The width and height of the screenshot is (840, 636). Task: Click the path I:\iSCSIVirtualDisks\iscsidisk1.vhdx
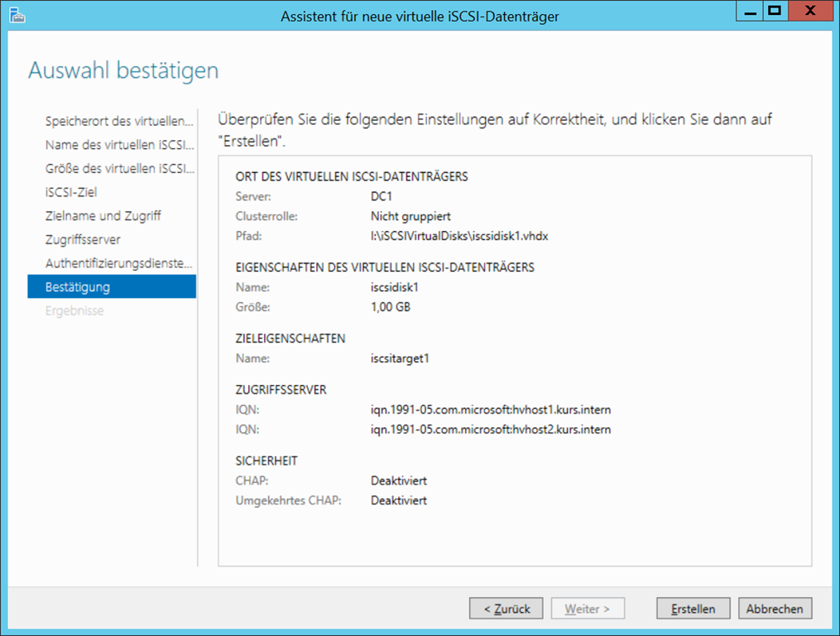point(459,236)
